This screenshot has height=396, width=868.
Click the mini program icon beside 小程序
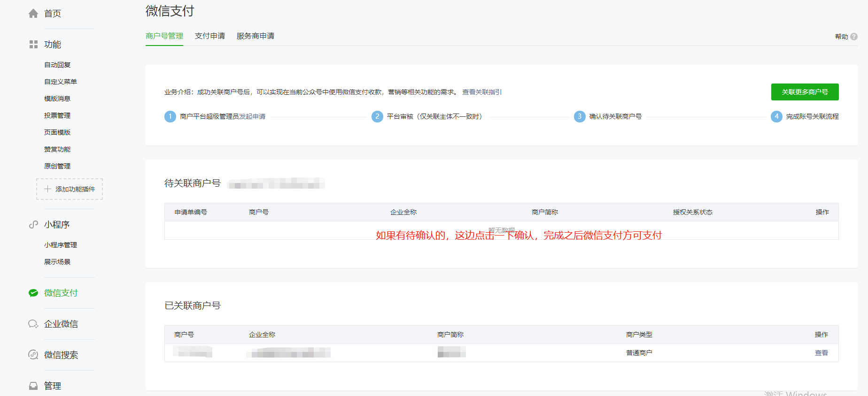click(x=33, y=225)
